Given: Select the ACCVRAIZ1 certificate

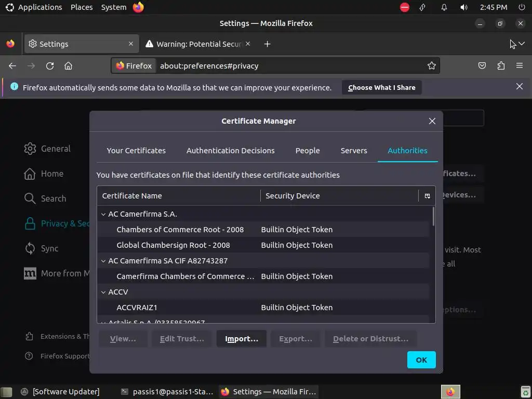Looking at the screenshot, I should [263, 308].
